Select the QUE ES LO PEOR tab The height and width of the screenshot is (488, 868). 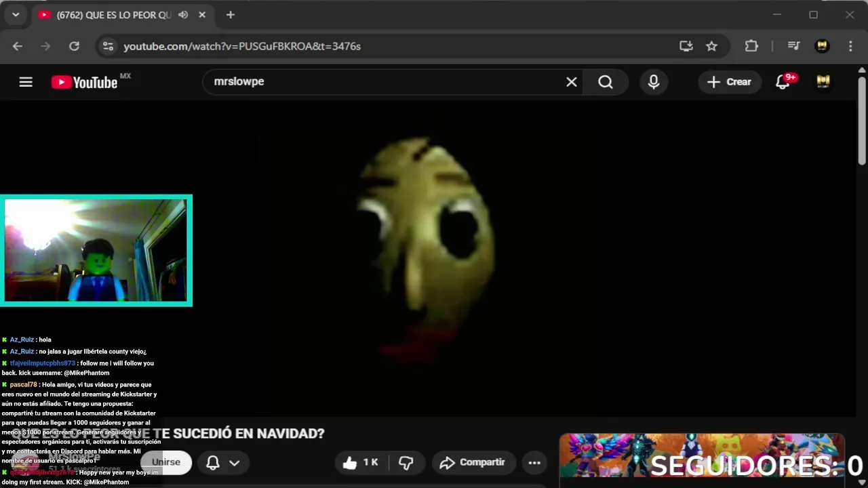122,15
